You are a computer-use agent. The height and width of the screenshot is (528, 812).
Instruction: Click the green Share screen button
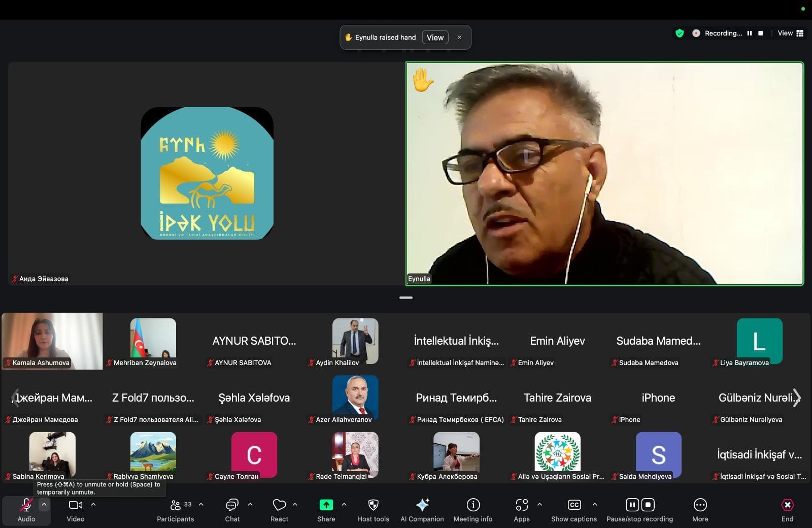(x=326, y=510)
